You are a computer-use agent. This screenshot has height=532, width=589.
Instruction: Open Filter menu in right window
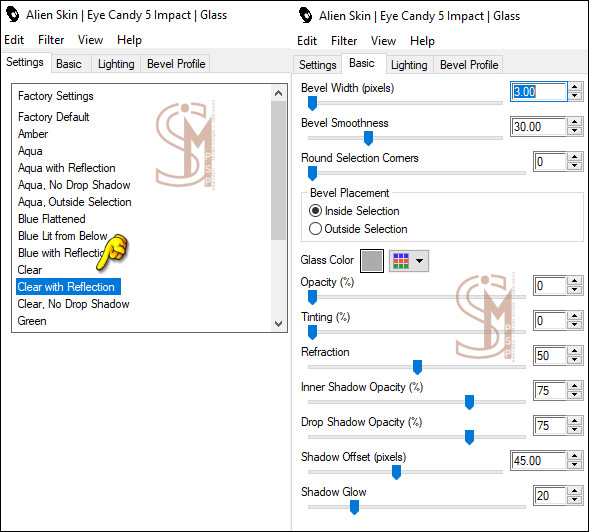coord(344,41)
